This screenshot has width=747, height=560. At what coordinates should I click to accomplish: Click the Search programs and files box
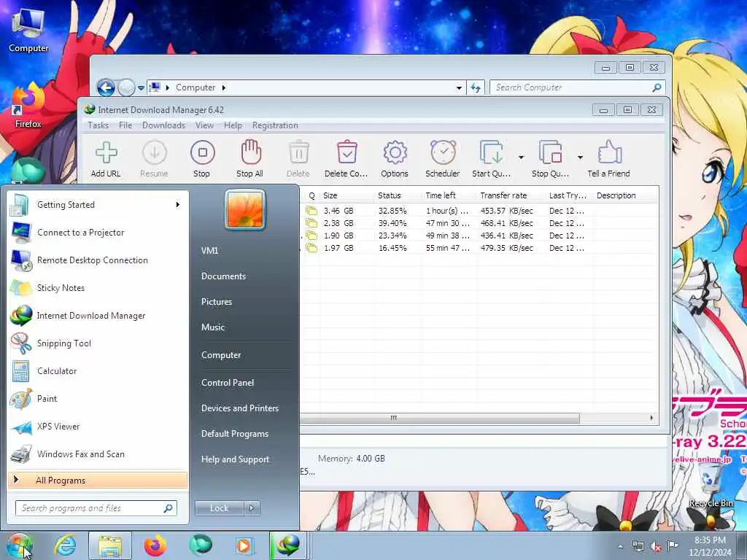[96, 508]
